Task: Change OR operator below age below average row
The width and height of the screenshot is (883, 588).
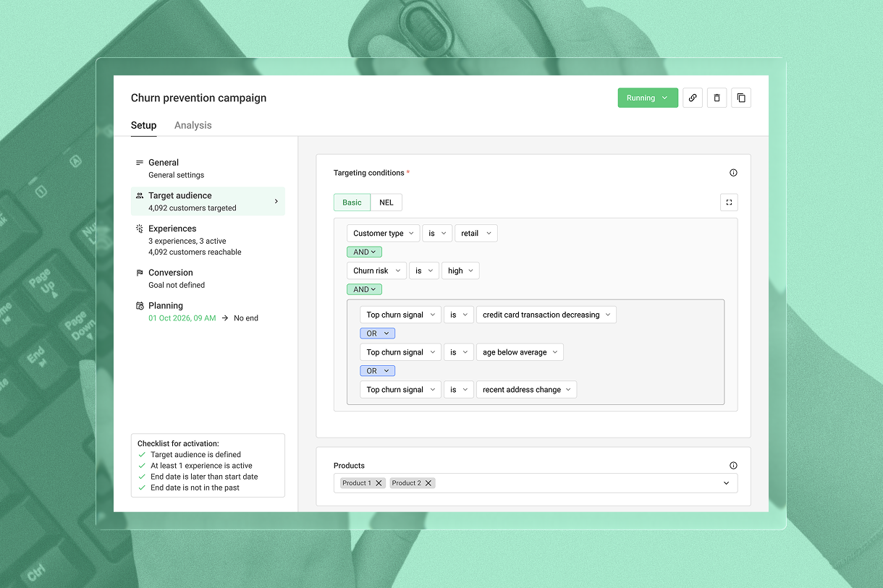Action: pyautogui.click(x=377, y=371)
